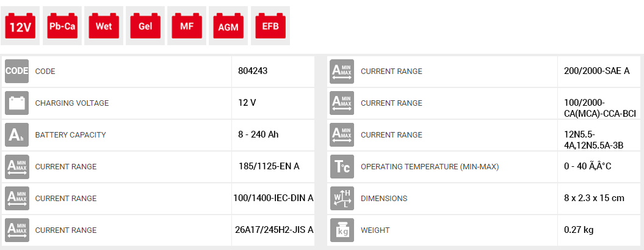Select the AGM battery icon
The height and width of the screenshot is (250, 644).
[x=228, y=26]
